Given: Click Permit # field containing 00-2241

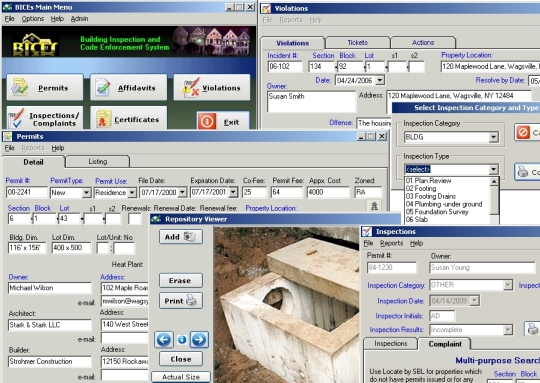Looking at the screenshot, I should [x=27, y=192].
